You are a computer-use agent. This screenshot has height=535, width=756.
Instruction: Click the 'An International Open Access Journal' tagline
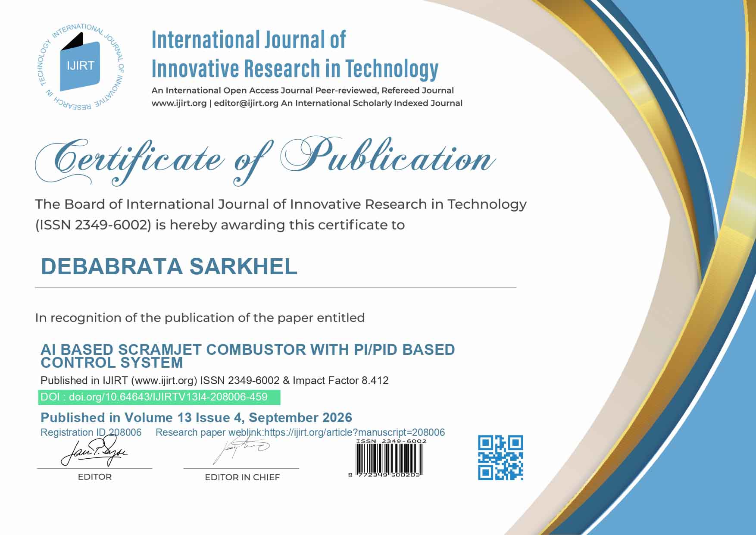[303, 91]
